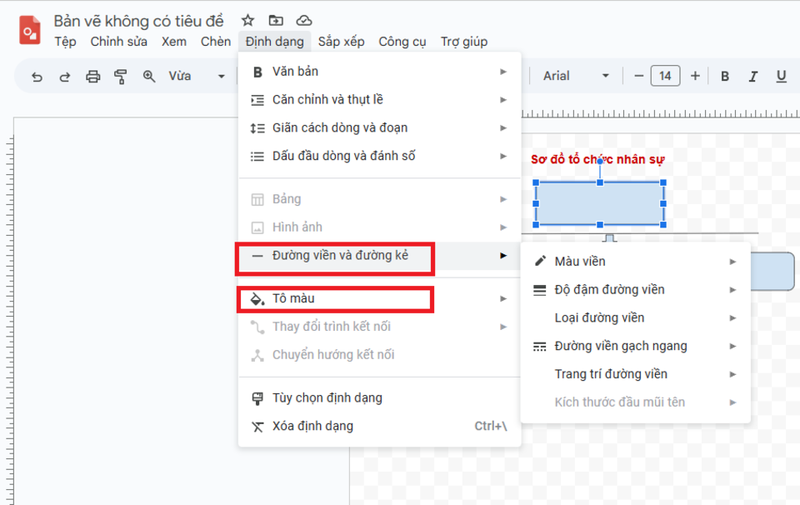Toggle underline formatting
Image resolution: width=800 pixels, height=505 pixels.
click(781, 76)
